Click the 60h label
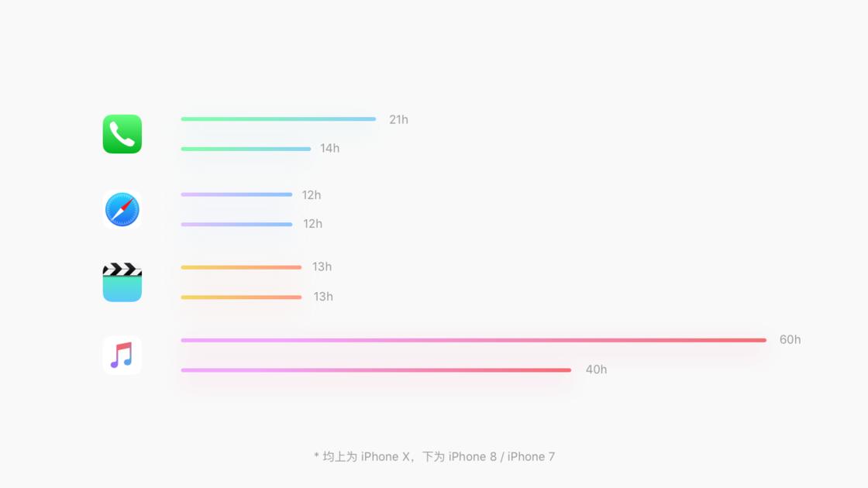Viewport: 868px width, 488px height. [x=790, y=340]
